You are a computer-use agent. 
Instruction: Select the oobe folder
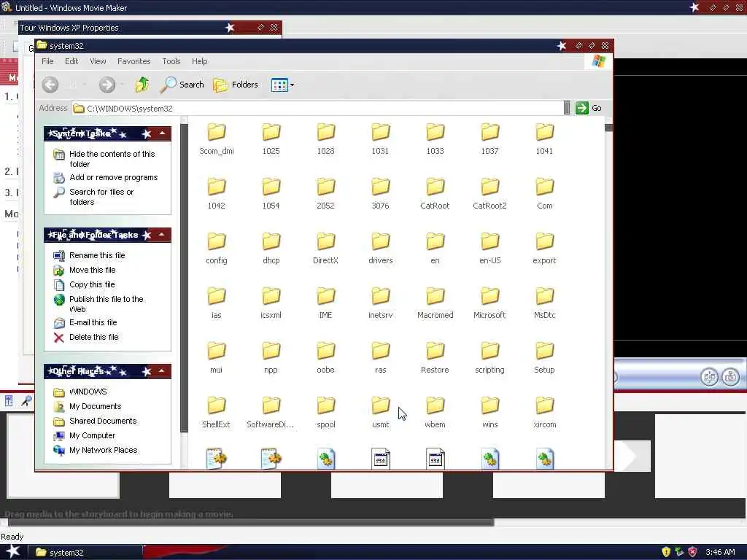point(326,357)
